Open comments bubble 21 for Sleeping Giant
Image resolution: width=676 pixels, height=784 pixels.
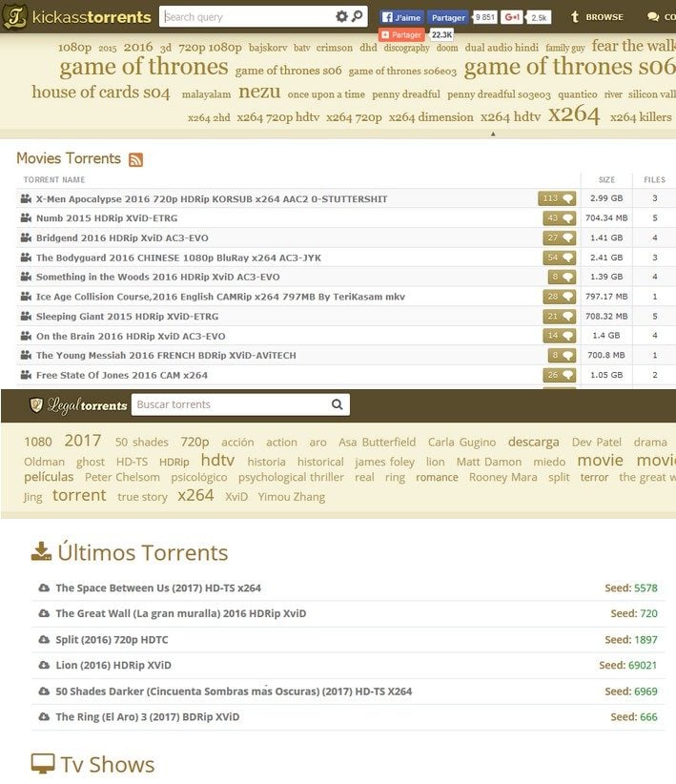pyautogui.click(x=560, y=316)
